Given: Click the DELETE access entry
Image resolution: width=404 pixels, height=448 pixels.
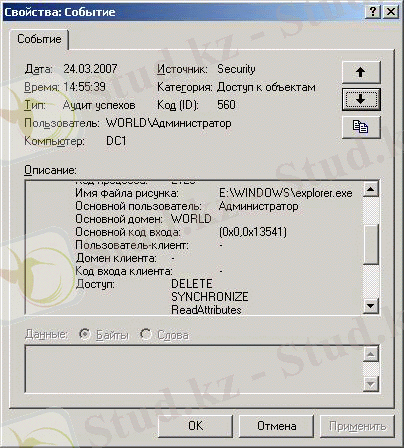Looking at the screenshot, I should tap(192, 284).
